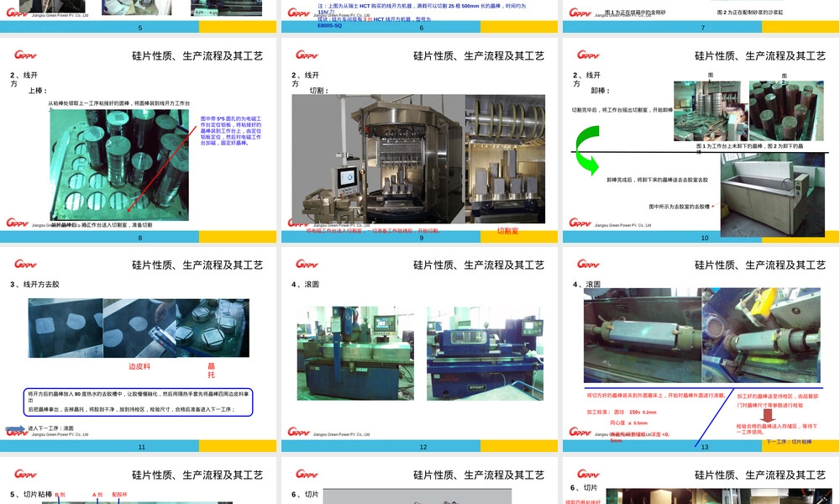Click the GPPV logo atop slide 12
This screenshot has height=504, width=840.
click(307, 264)
